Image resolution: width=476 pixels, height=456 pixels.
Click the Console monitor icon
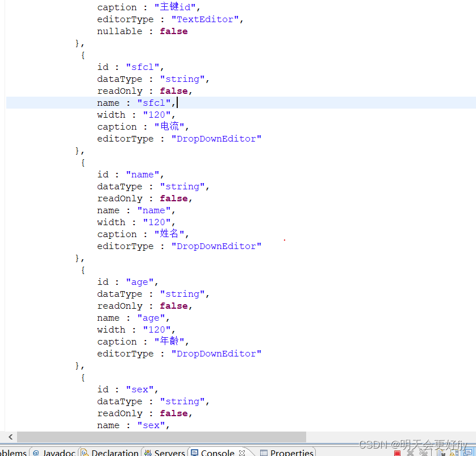[x=194, y=453]
